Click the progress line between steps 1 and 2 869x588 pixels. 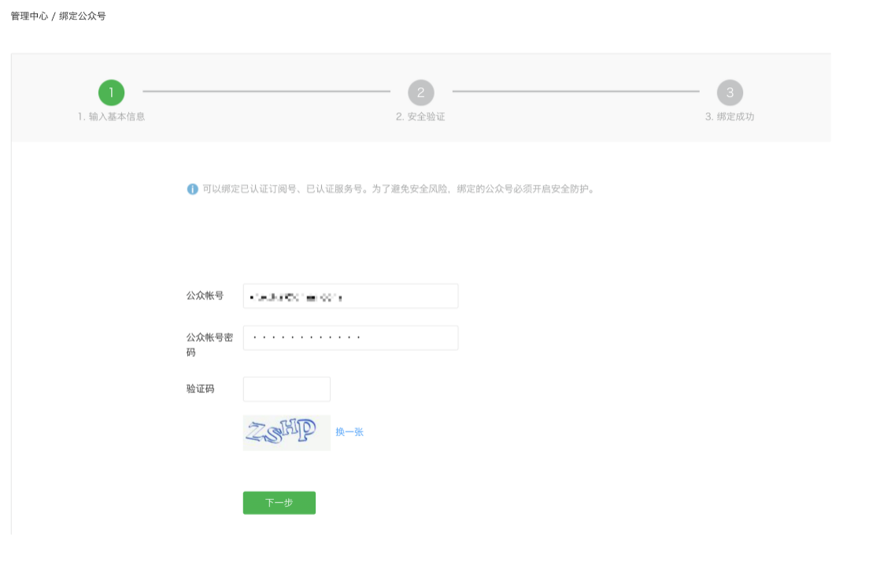point(266,91)
